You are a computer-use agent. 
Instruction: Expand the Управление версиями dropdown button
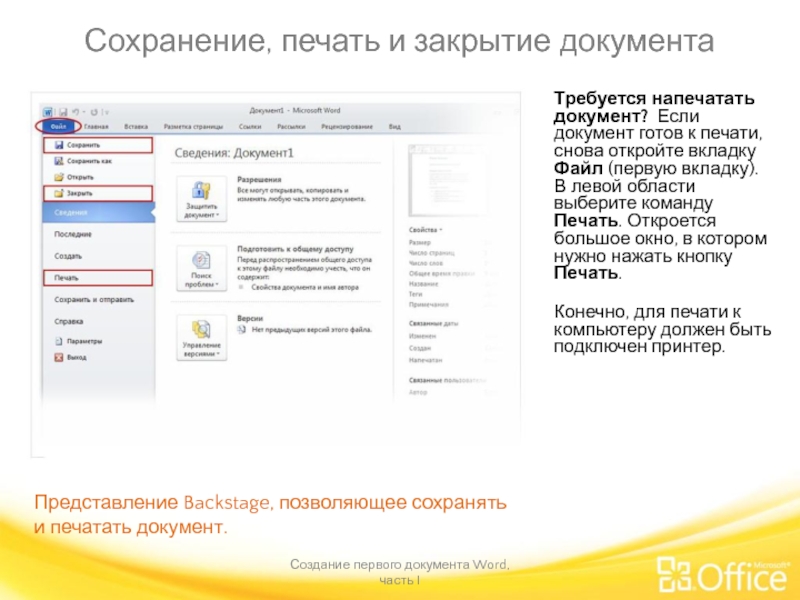tap(202, 338)
